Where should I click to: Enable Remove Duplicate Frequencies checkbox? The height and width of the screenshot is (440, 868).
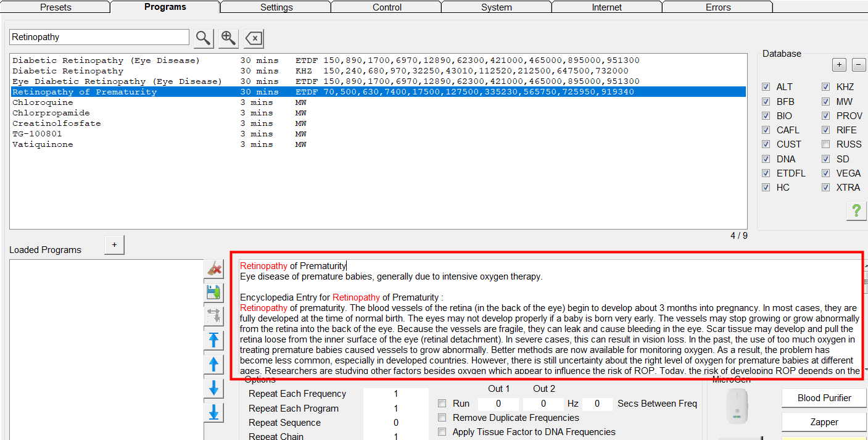[x=442, y=418]
